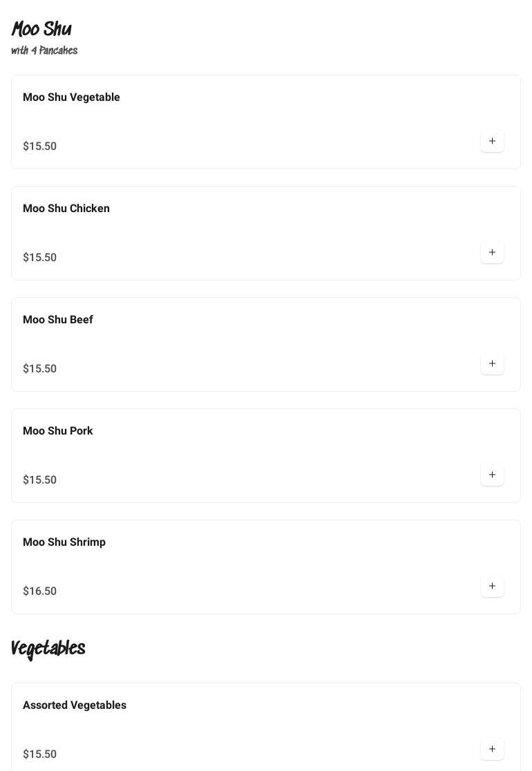
Task: Click the Moo Shu Pork $15.50 price
Action: coord(40,480)
